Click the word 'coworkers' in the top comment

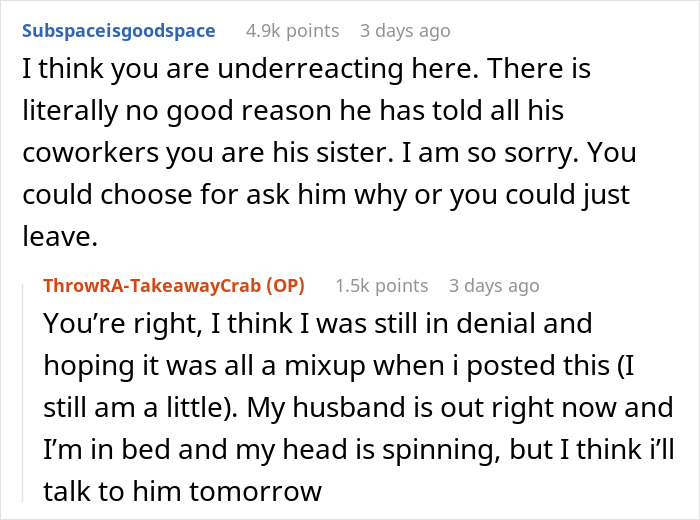91,153
